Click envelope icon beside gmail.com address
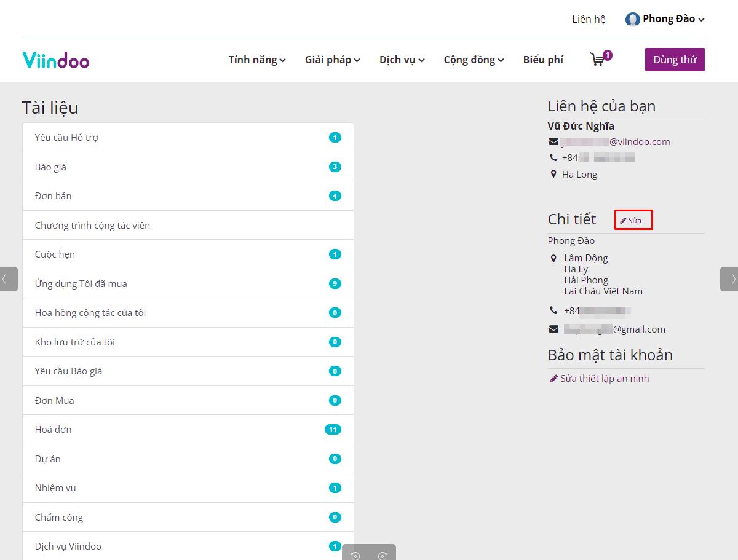738x560 pixels. pyautogui.click(x=553, y=329)
